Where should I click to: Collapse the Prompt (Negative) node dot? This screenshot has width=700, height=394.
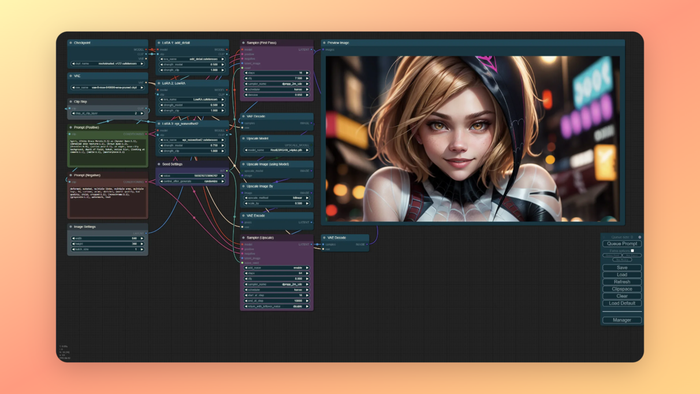click(x=71, y=175)
